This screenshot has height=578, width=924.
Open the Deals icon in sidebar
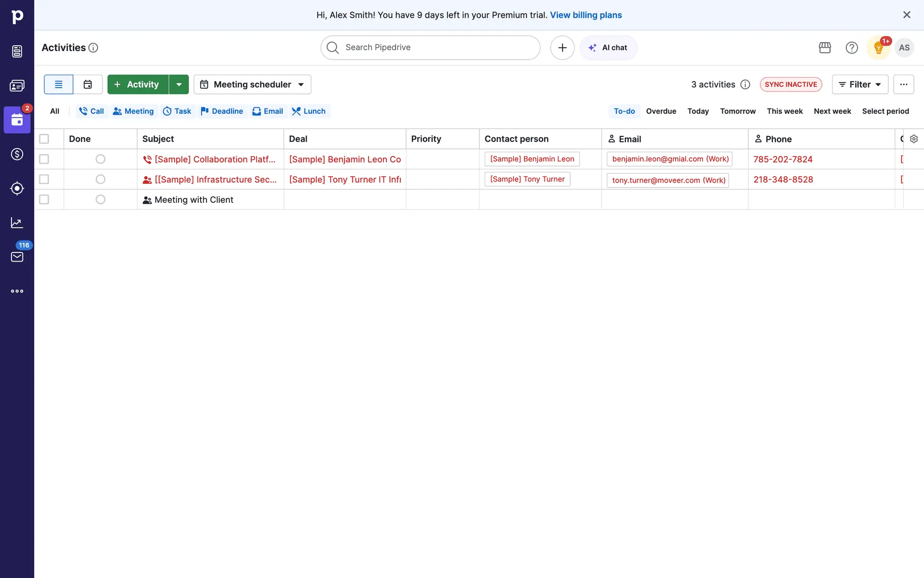pyautogui.click(x=17, y=154)
